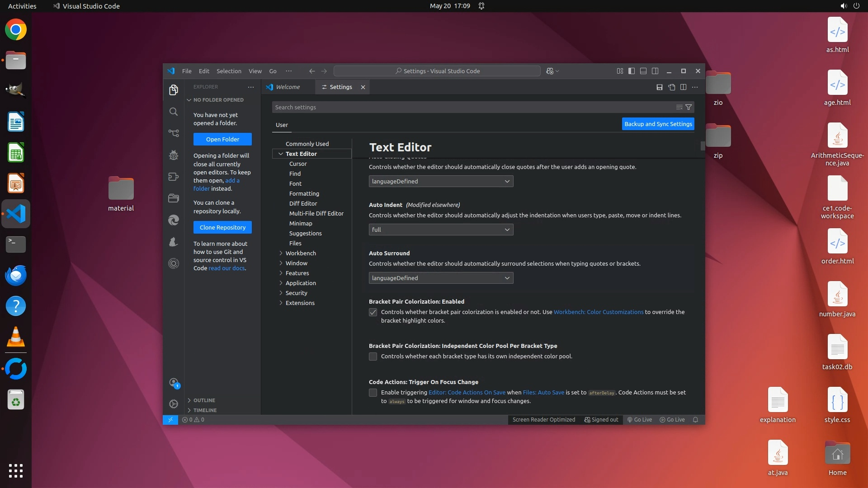Click Backup and Sync Settings button
The height and width of the screenshot is (488, 868).
(x=658, y=124)
